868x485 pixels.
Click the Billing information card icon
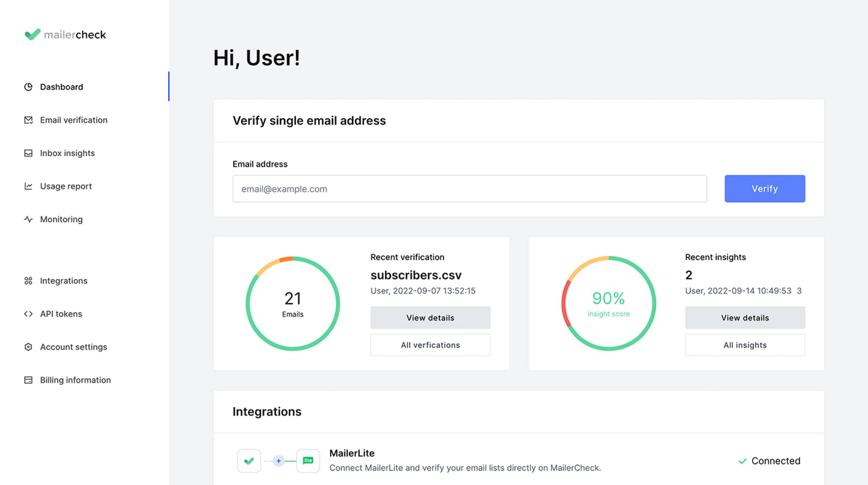point(28,380)
